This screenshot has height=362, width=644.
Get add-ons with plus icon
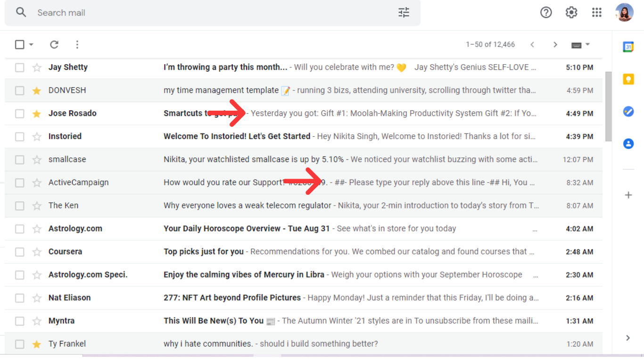(628, 195)
